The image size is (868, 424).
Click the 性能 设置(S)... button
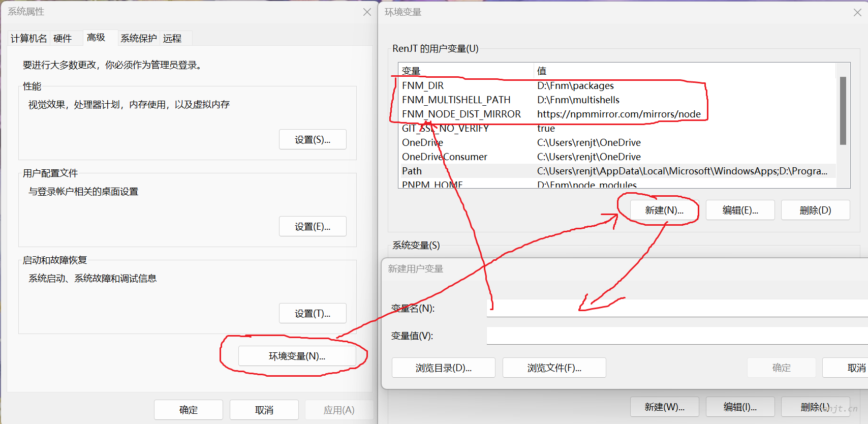313,139
